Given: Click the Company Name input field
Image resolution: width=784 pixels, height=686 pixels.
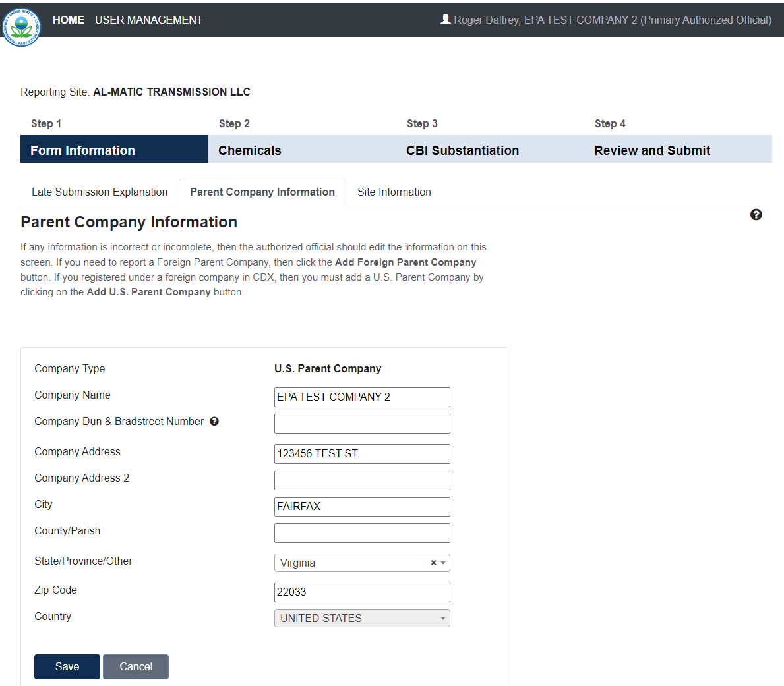Looking at the screenshot, I should (x=362, y=397).
